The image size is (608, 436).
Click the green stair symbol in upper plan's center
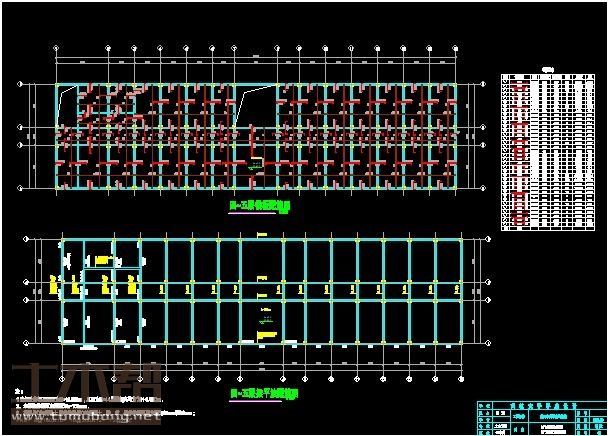tap(256, 161)
